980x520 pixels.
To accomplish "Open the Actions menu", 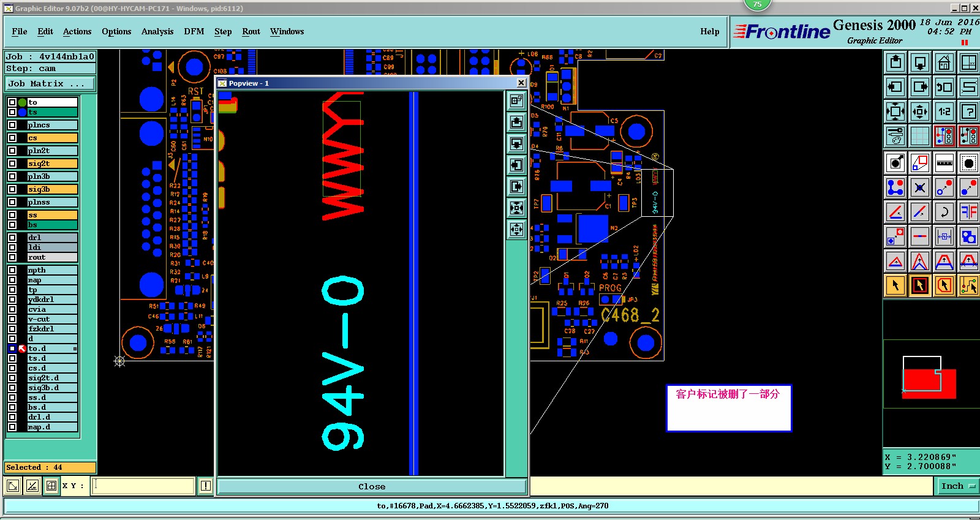I will click(77, 32).
